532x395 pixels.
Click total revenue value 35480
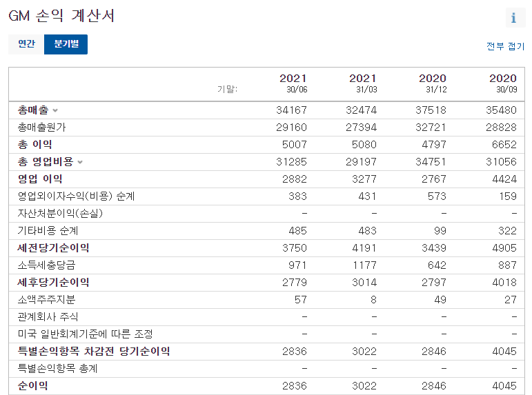coord(501,110)
